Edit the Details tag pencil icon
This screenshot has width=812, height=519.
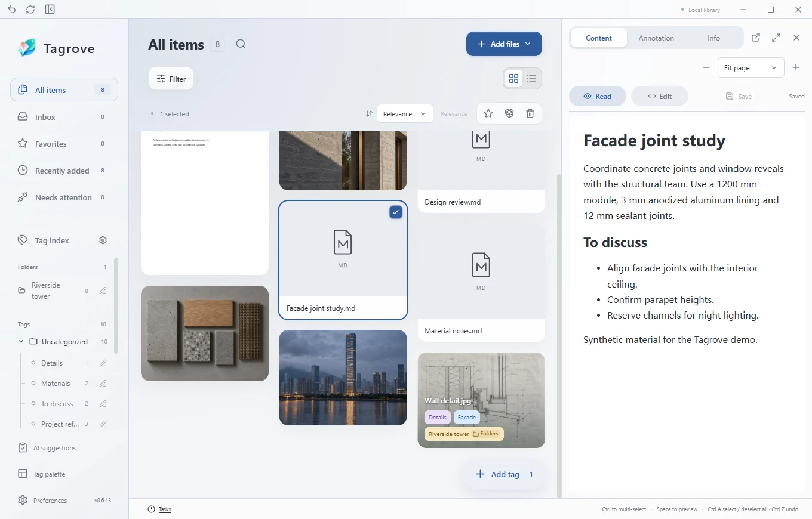(103, 363)
